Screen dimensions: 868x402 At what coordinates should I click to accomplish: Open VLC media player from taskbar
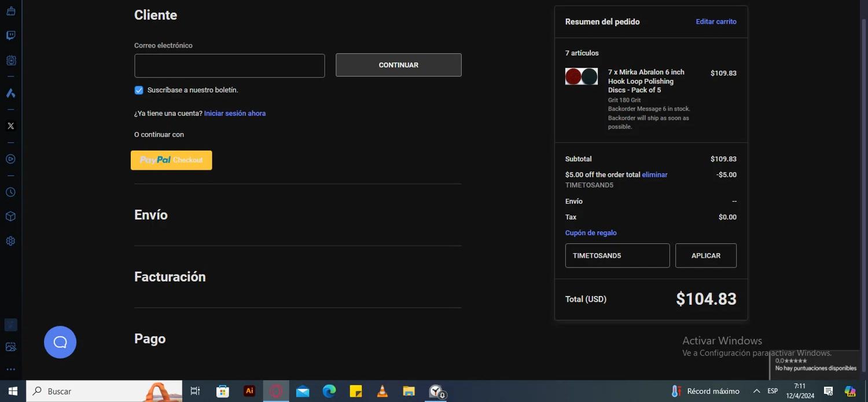[382, 392]
